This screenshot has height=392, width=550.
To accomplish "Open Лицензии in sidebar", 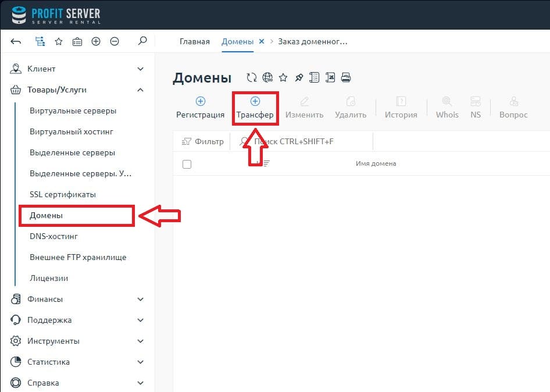I will point(49,278).
